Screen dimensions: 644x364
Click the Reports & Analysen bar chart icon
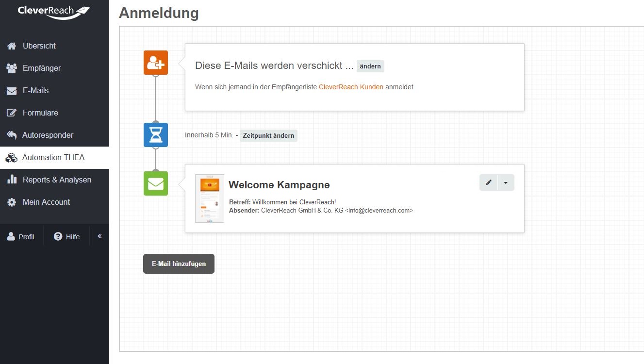pos(12,180)
